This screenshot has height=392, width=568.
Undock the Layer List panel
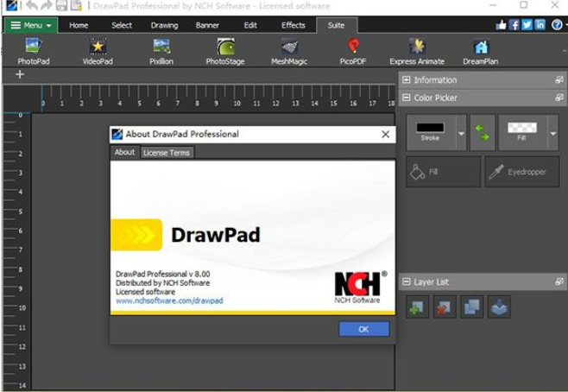(x=559, y=281)
